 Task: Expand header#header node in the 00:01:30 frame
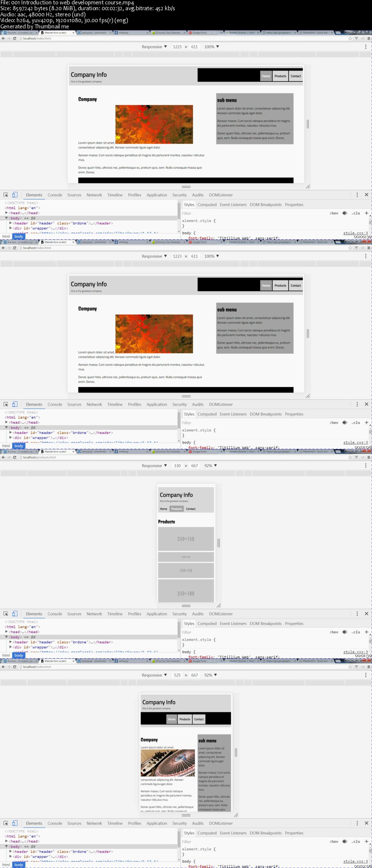(x=11, y=642)
